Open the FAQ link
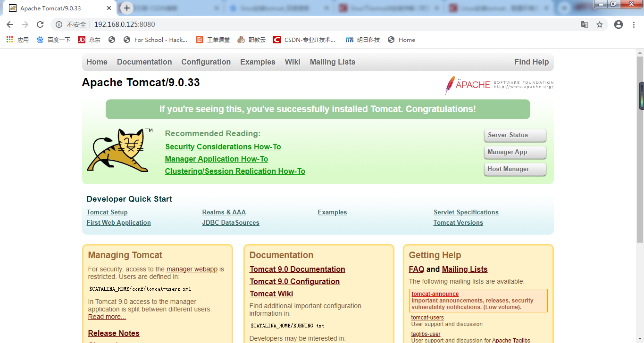Screen dimensions: 644x343 (x=417, y=269)
